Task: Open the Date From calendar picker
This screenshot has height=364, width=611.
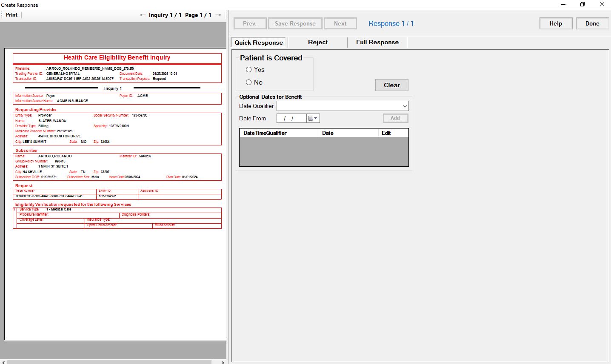Action: pyautogui.click(x=313, y=118)
